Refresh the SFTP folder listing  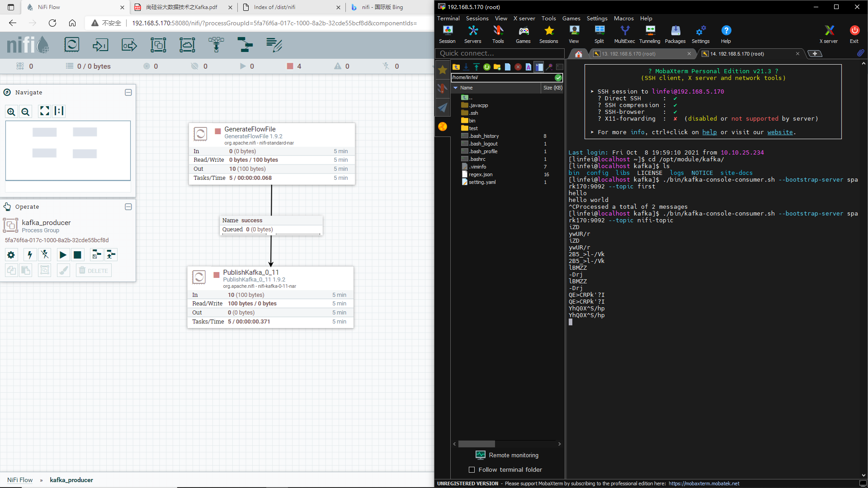(487, 67)
